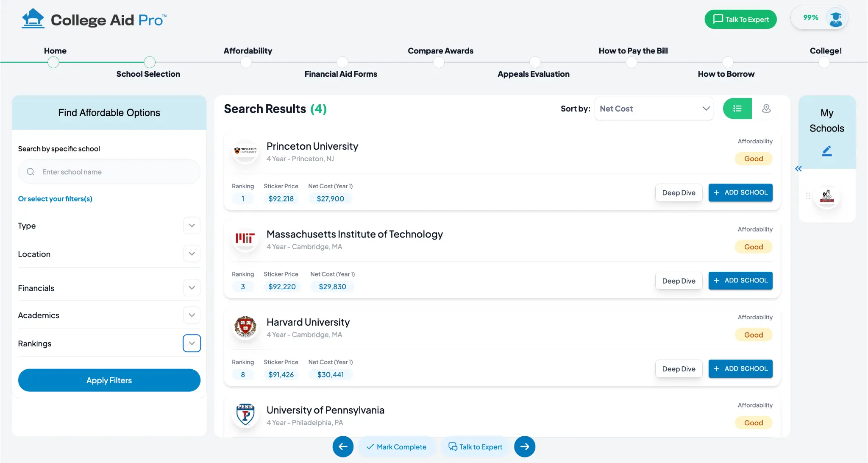868x463 pixels.
Task: Open University of Pennsylvania title
Action: point(325,410)
